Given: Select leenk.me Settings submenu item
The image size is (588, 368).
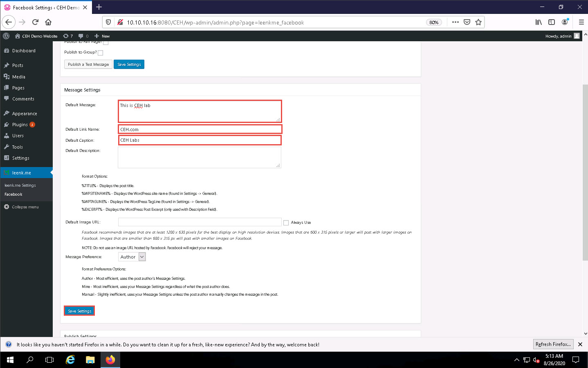Looking at the screenshot, I should 20,185.
